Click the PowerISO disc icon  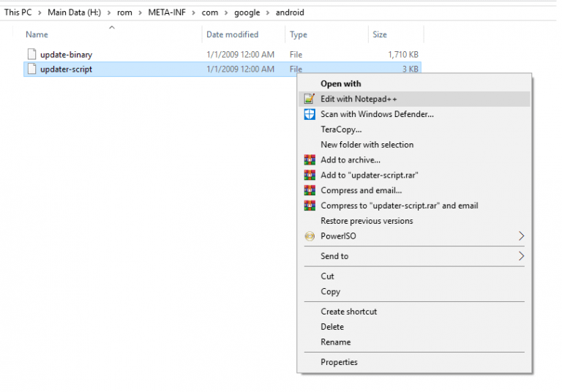coord(310,236)
